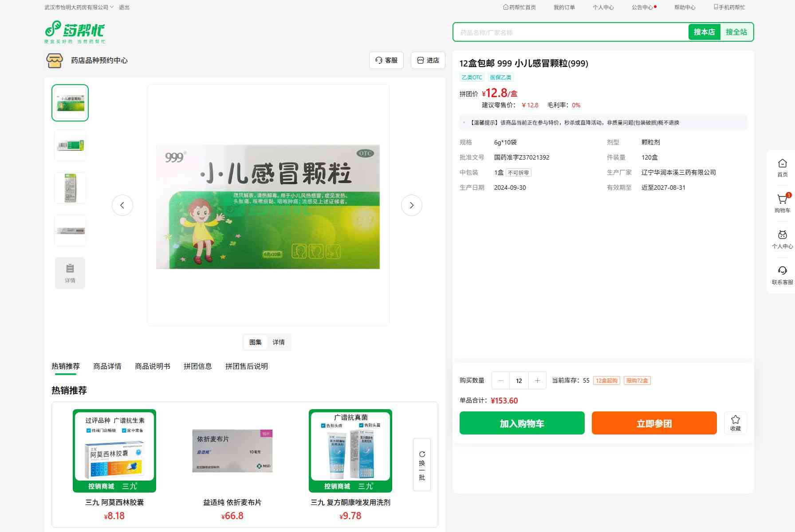
Task: Open the 拼团信息 tab
Action: (x=197, y=366)
